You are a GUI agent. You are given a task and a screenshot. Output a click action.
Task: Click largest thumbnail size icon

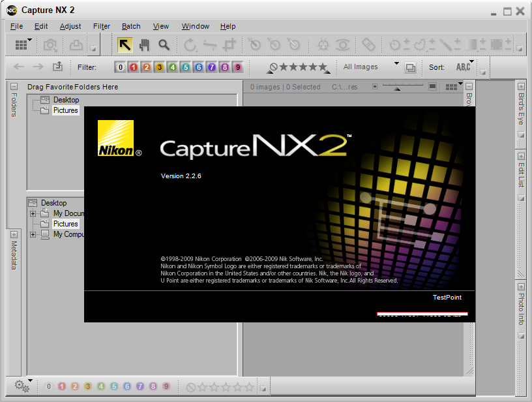pyautogui.click(x=432, y=87)
